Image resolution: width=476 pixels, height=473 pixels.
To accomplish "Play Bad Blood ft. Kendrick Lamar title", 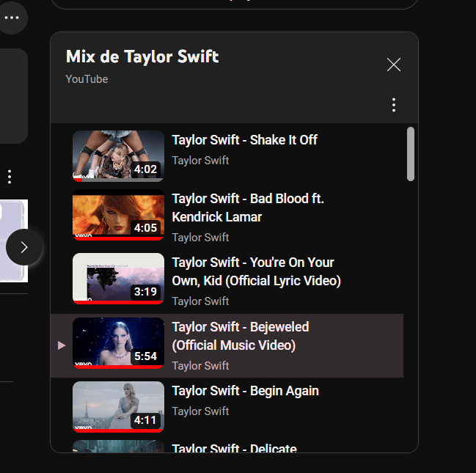I will click(248, 208).
